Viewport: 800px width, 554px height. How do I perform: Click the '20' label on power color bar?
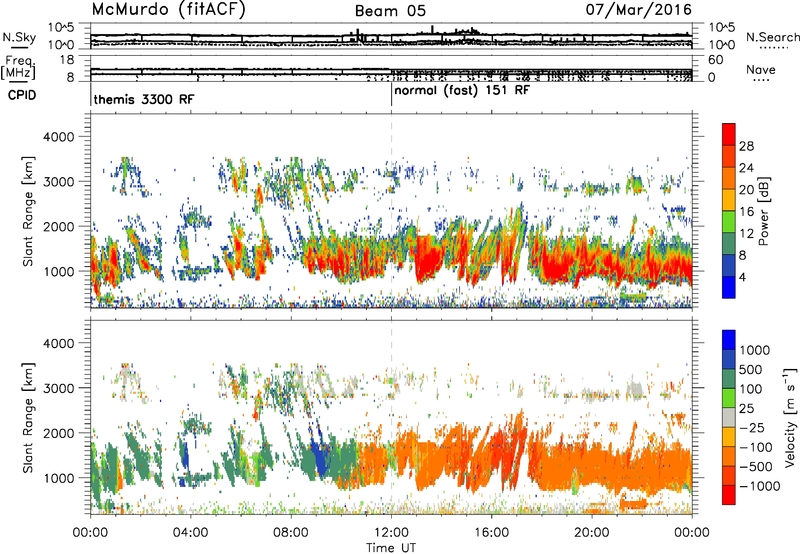tap(746, 190)
